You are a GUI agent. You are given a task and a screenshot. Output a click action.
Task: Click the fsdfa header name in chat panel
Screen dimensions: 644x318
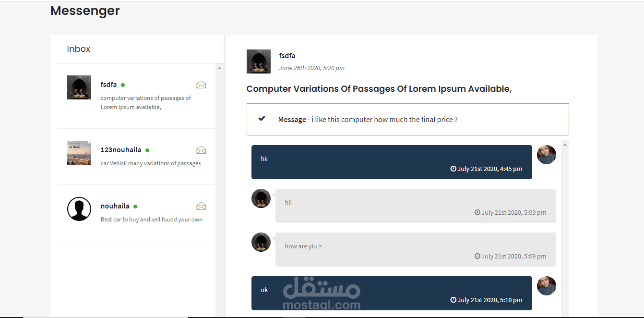tap(287, 56)
